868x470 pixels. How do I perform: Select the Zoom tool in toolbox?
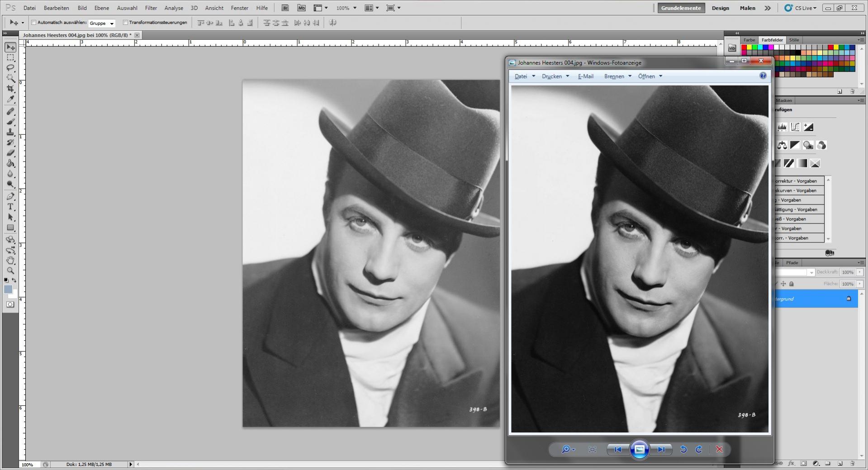[10, 271]
